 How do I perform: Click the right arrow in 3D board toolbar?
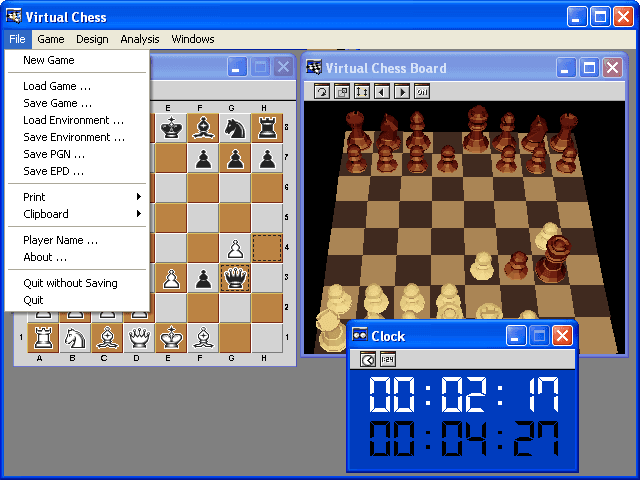tap(402, 91)
